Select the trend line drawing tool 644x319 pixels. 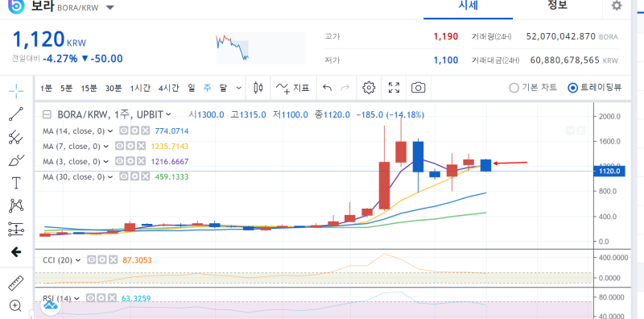[x=16, y=114]
